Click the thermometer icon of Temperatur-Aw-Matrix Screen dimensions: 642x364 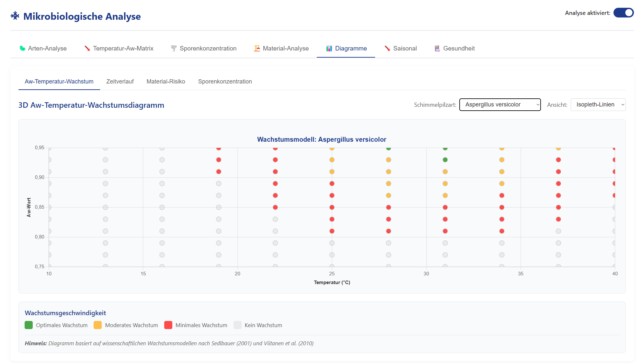click(87, 48)
